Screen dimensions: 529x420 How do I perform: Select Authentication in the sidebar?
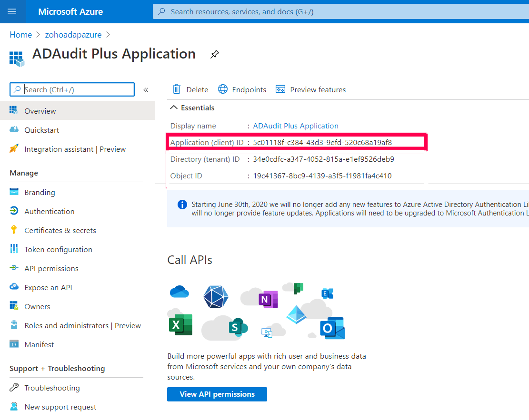(49, 211)
